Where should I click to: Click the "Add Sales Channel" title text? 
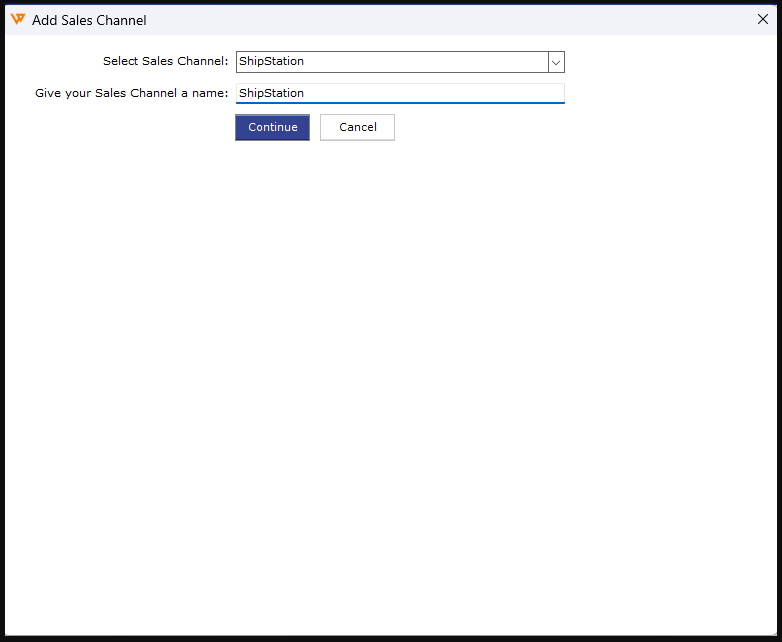point(89,20)
